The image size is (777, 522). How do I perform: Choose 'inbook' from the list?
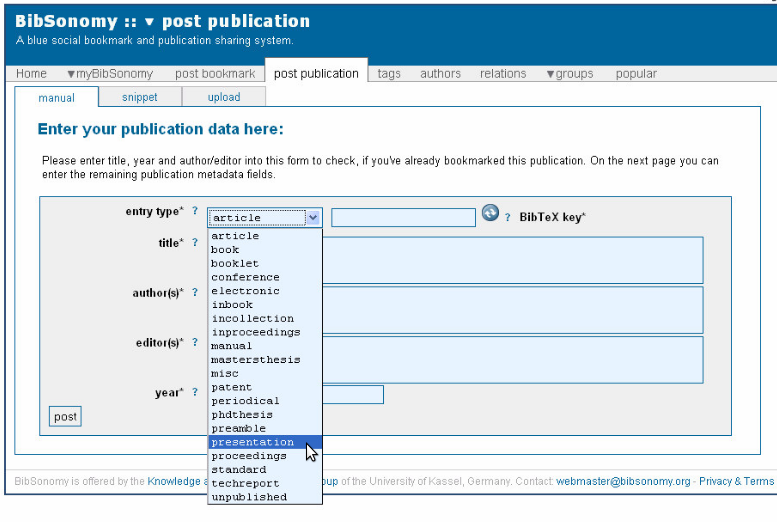click(x=265, y=305)
